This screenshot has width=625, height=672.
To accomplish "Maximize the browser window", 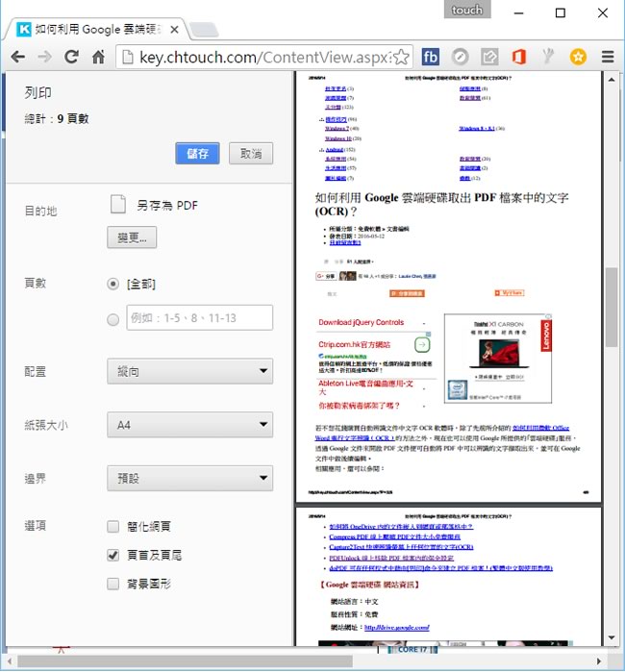I will coord(560,13).
